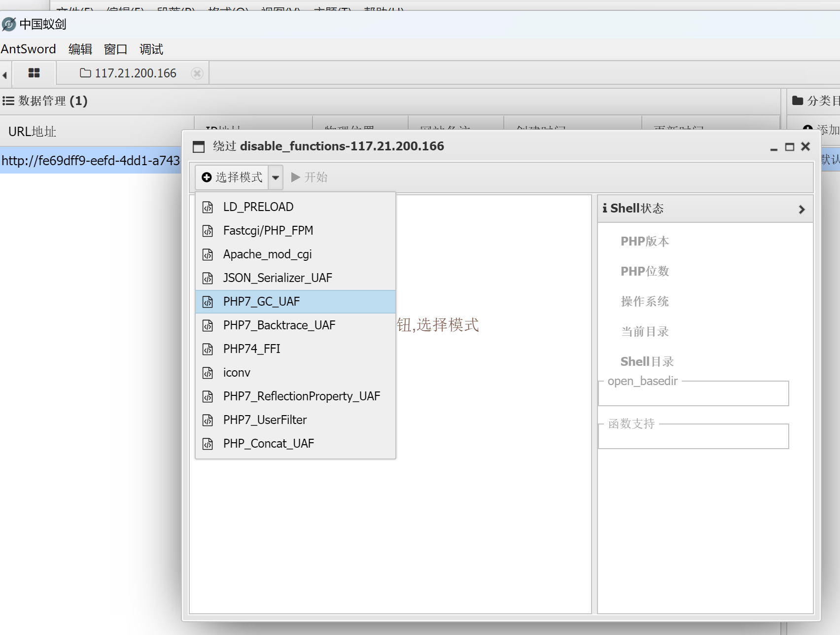Open the 调试 menu
The image size is (840, 635).
coord(151,49)
